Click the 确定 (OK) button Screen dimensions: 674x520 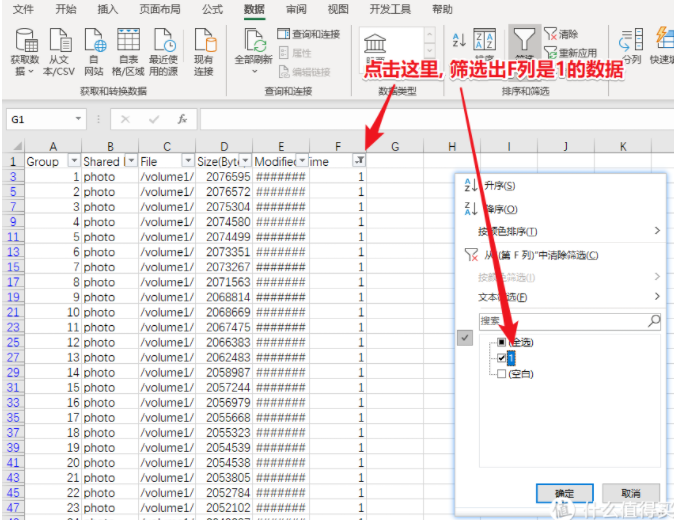[564, 492]
